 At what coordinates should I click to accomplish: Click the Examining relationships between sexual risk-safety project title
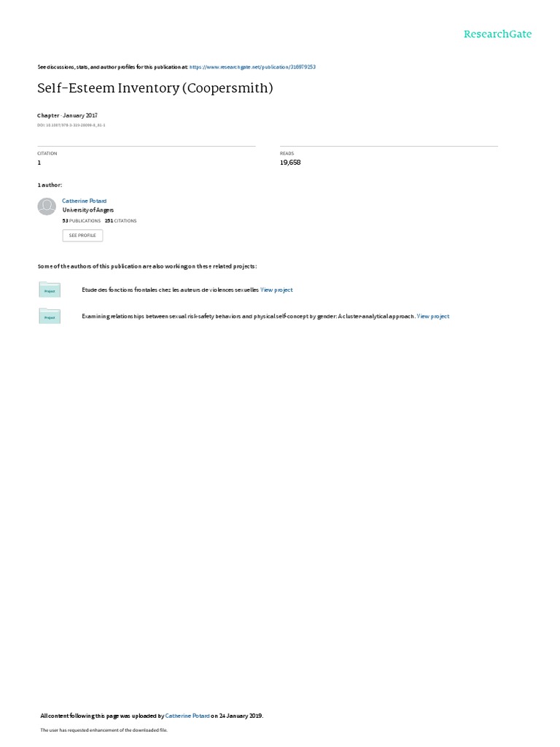[248, 317]
